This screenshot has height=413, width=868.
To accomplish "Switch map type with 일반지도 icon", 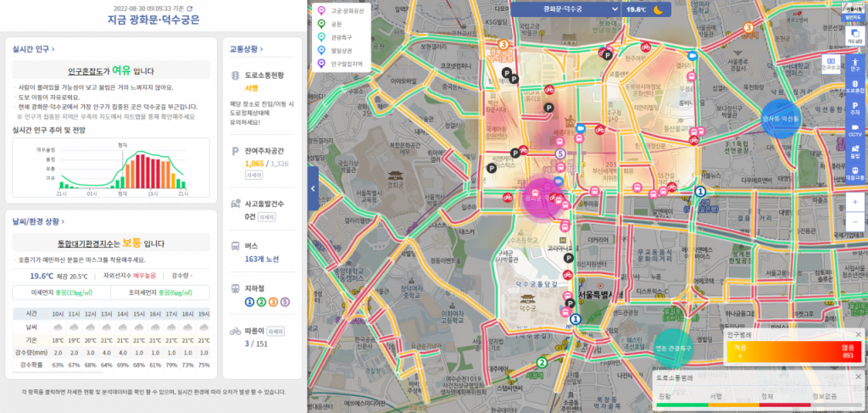I will point(854,11).
